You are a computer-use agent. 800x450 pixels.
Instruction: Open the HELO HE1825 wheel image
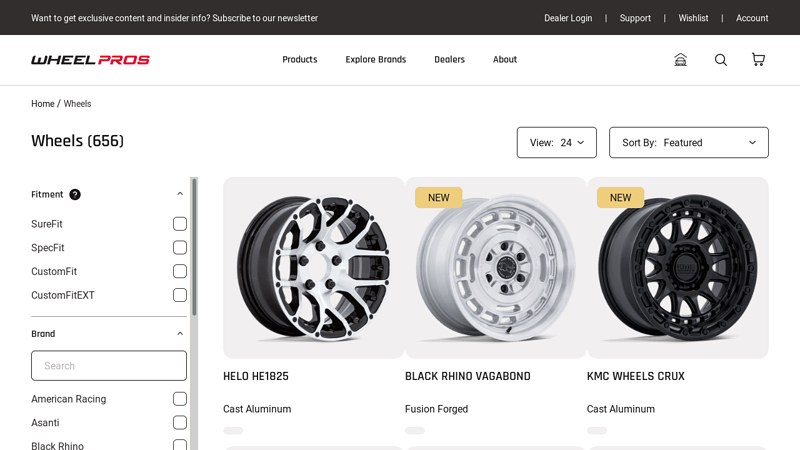pyautogui.click(x=314, y=268)
